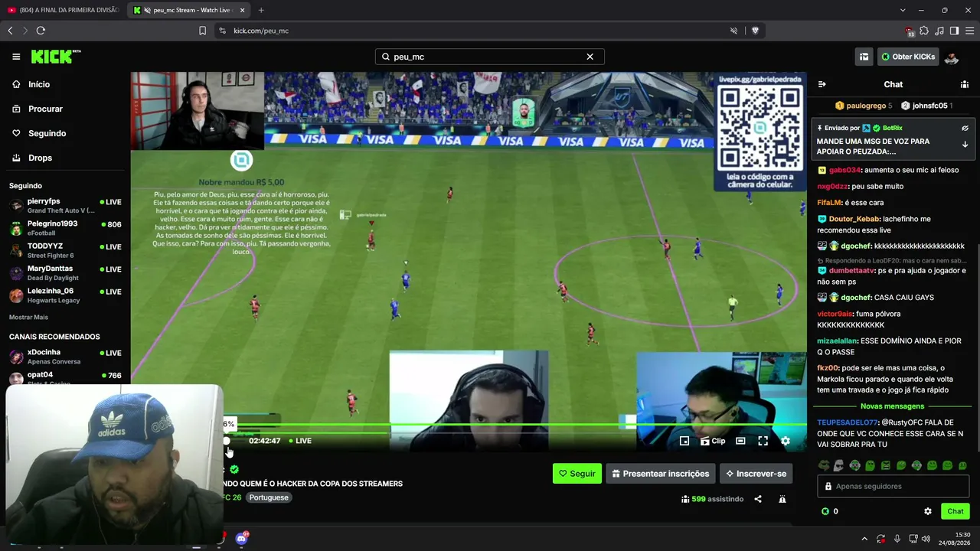Screen dimensions: 980x551
Task: Click the Portuguese language tag
Action: 269,497
